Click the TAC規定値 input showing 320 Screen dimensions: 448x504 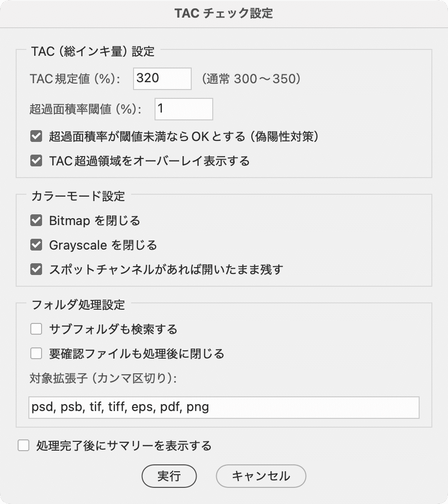click(x=161, y=78)
